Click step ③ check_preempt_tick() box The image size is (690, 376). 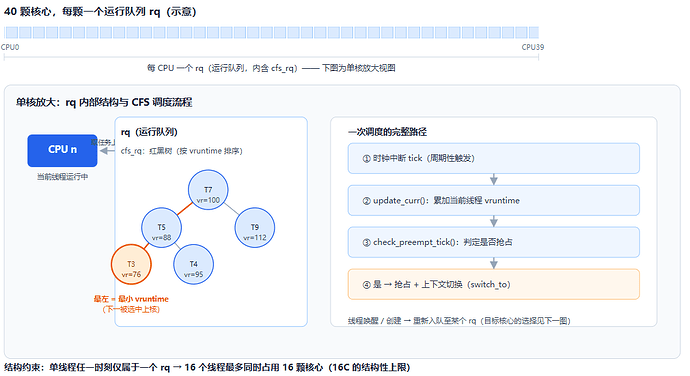point(494,242)
